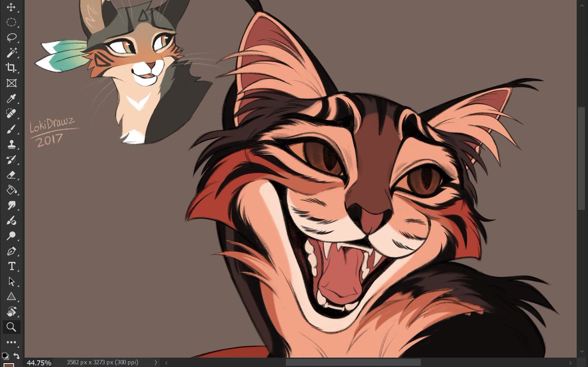
Task: Click the horizontal scrollbar thumb
Action: click(x=353, y=363)
